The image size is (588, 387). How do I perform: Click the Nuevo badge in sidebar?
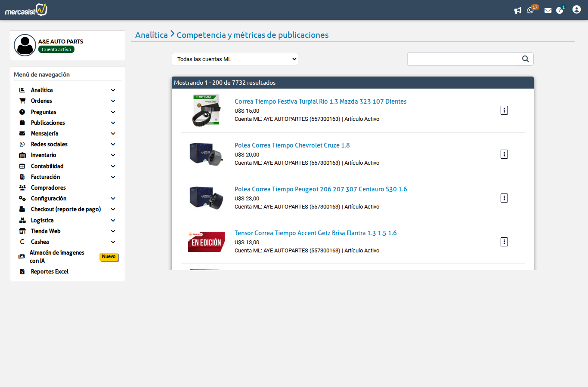pyautogui.click(x=109, y=257)
